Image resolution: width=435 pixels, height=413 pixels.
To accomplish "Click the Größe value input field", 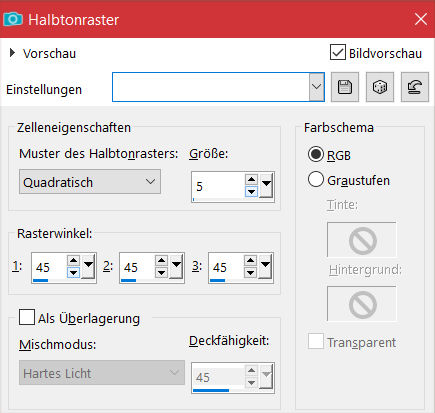I will click(218, 186).
